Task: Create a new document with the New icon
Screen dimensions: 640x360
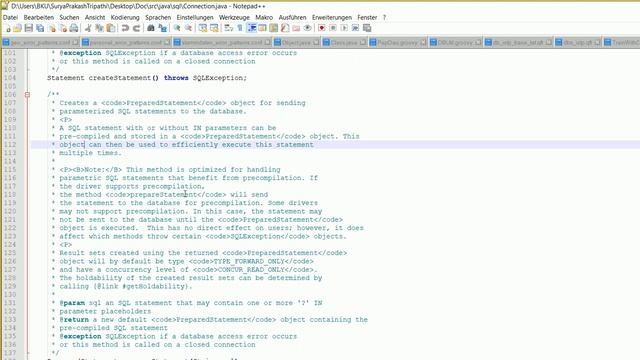Action: tap(7, 28)
